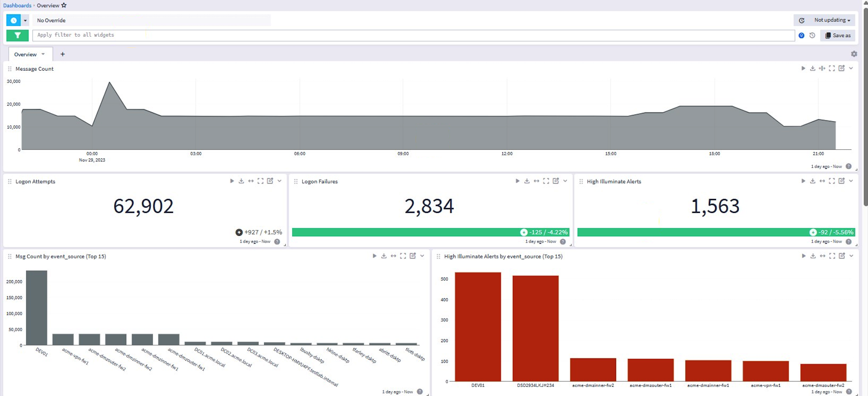Go to the Dashboards breadcrumb link
Viewport: 868px width, 396px height.
17,5
